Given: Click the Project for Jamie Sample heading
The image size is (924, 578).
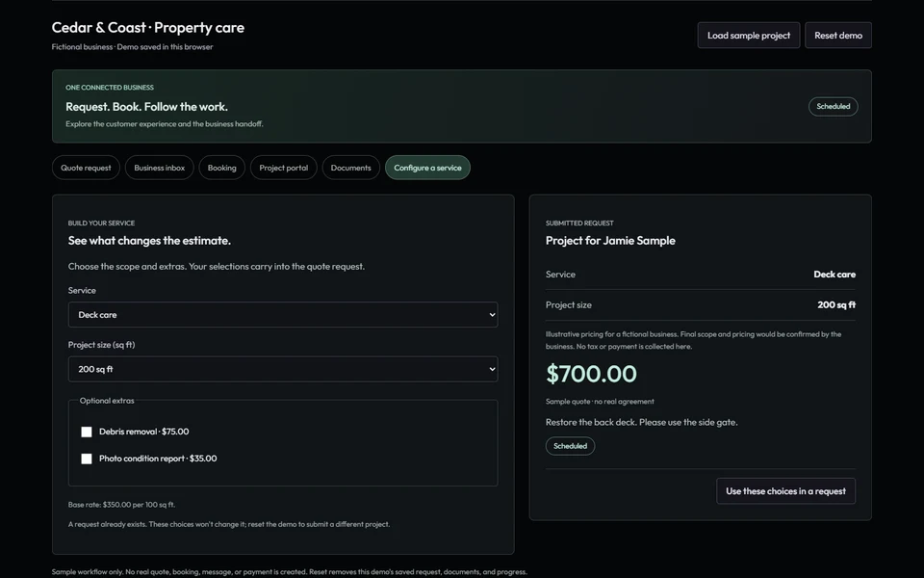Looking at the screenshot, I should (x=610, y=240).
